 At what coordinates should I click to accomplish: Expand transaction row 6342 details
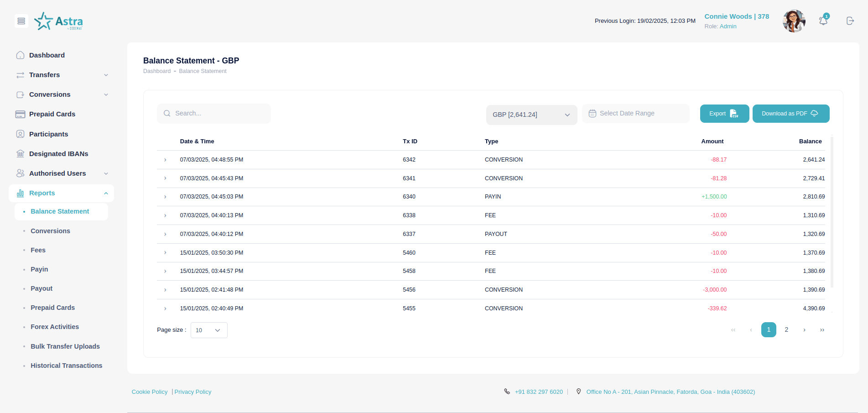pos(165,160)
